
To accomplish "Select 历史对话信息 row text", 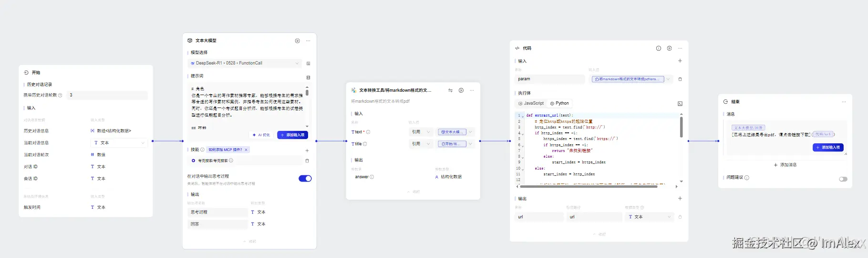I will (36, 131).
